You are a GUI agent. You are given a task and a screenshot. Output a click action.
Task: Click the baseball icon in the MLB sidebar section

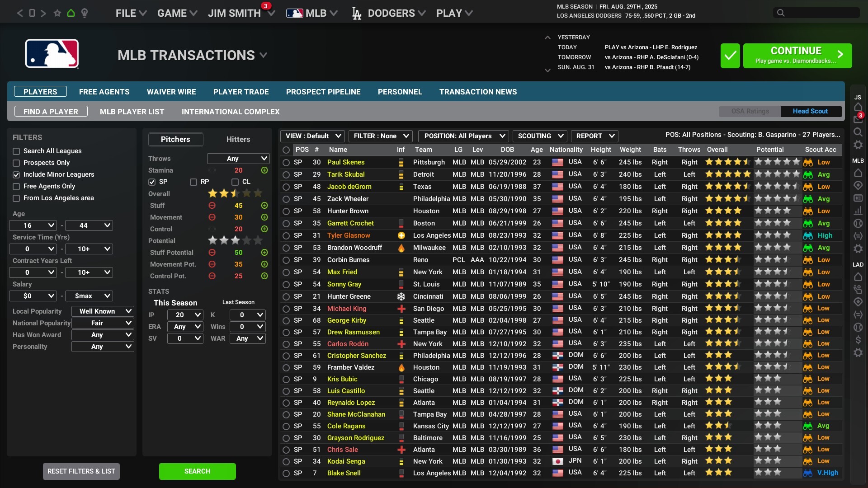coord(858,223)
